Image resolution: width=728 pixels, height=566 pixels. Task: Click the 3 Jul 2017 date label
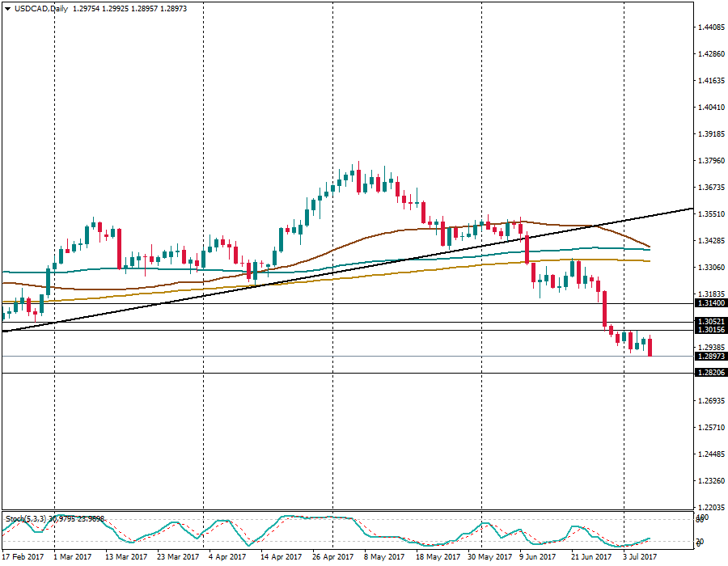(x=640, y=557)
